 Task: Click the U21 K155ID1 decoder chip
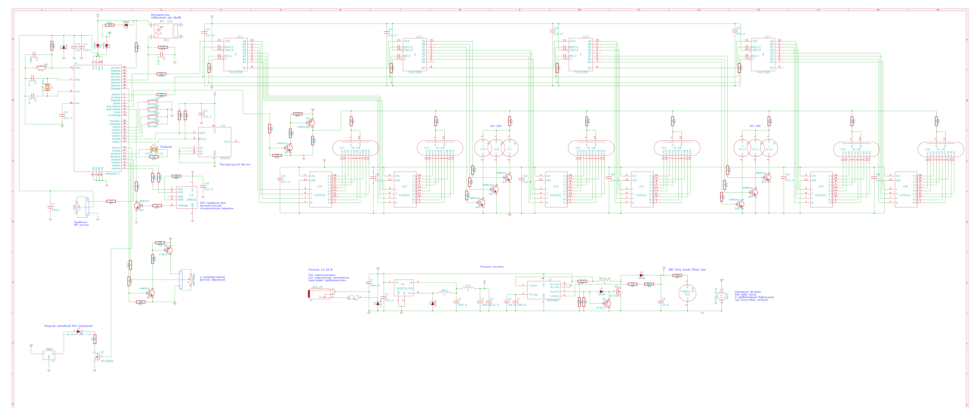(320, 189)
